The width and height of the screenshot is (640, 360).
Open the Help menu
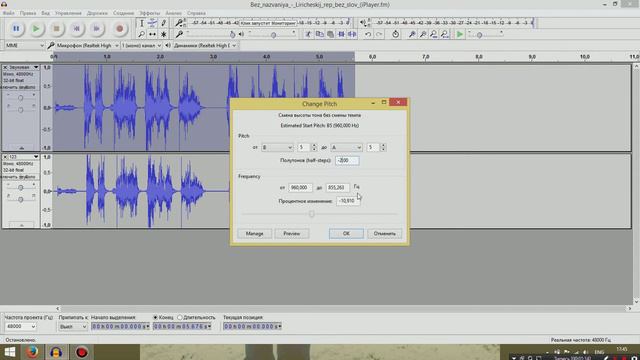pyautogui.click(x=196, y=13)
